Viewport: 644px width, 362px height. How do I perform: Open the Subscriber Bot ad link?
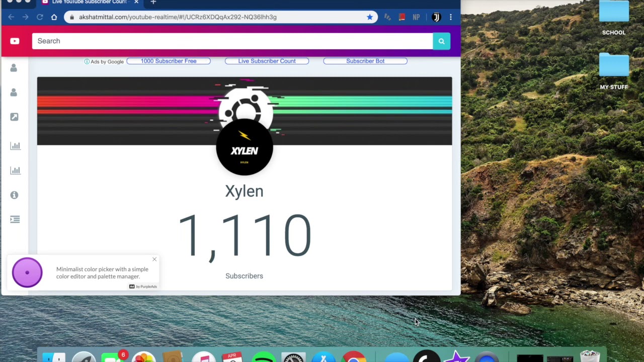click(x=365, y=61)
